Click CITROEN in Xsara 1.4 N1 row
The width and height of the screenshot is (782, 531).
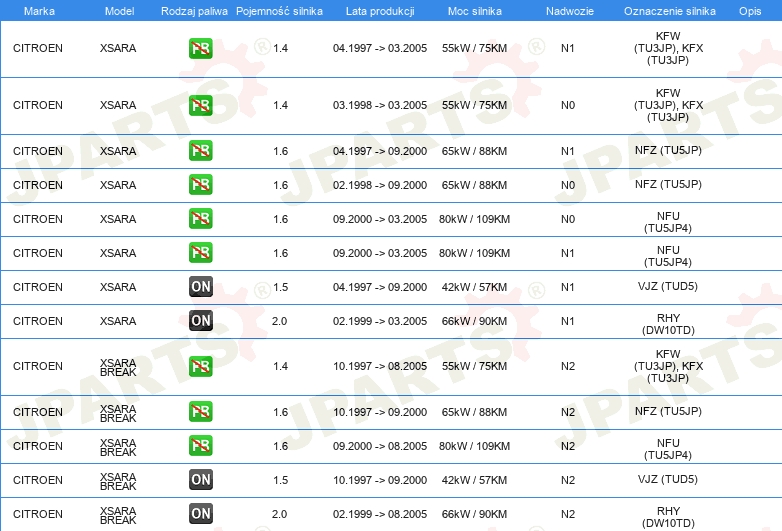38,48
